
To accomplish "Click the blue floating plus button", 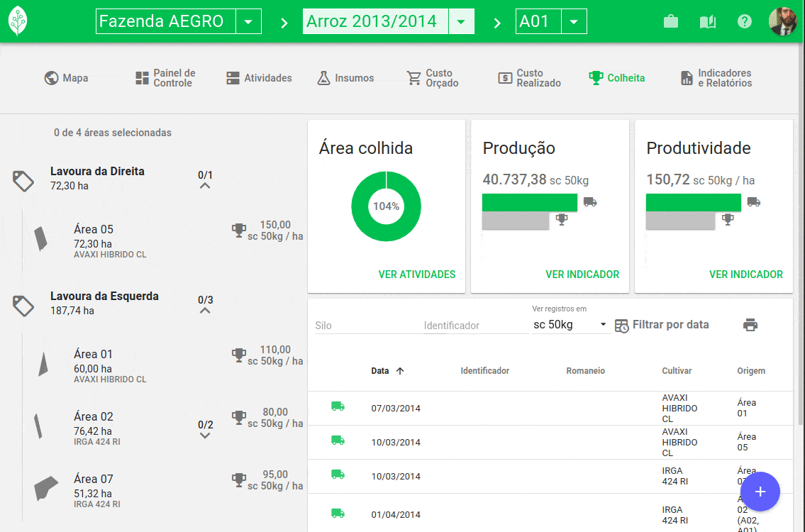I will pos(760,491).
